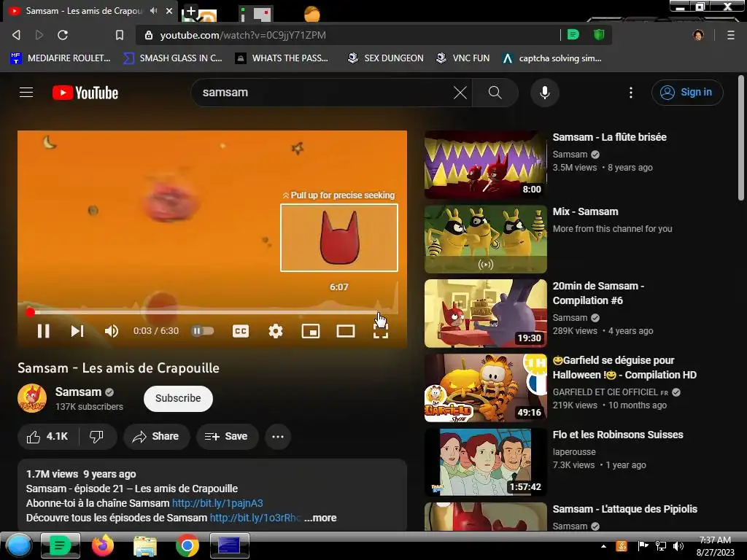
Task: Toggle the autoplay switch
Action: tap(203, 331)
